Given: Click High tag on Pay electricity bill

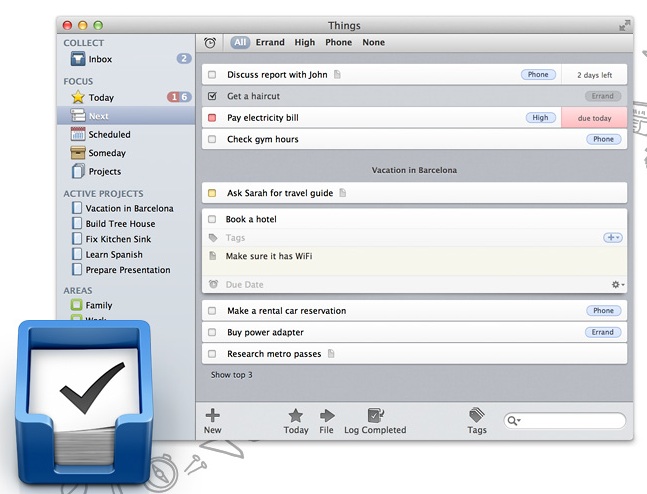Looking at the screenshot, I should (541, 118).
